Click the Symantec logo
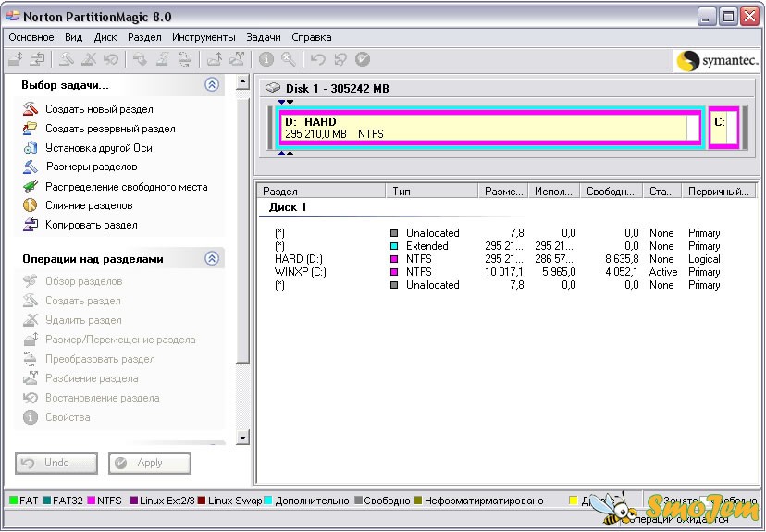The image size is (766, 532). click(717, 60)
